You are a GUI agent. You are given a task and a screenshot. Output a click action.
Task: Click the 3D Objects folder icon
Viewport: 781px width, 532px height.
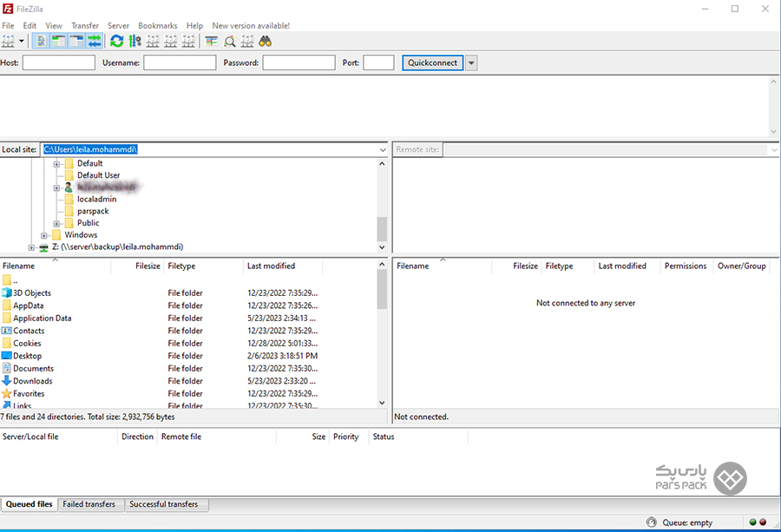[x=6, y=292]
